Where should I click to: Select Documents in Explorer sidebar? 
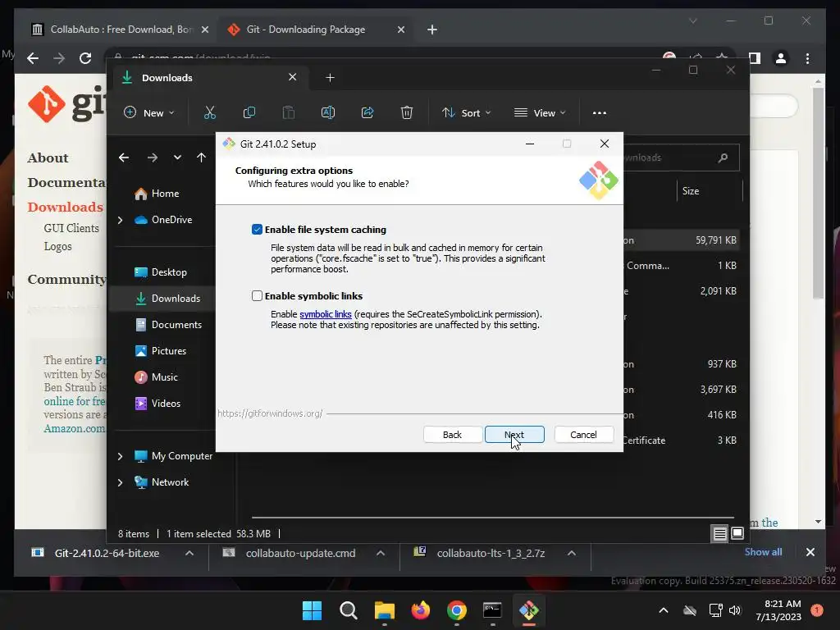[x=169, y=325]
